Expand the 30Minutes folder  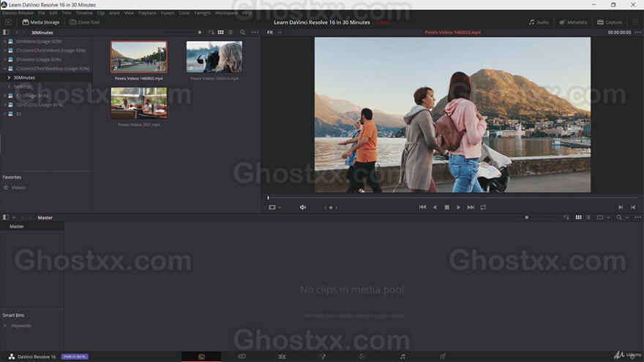tap(9, 78)
